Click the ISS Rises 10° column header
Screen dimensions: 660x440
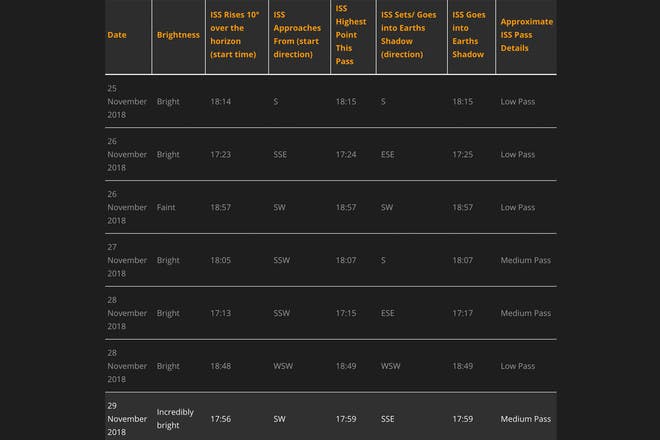tap(236, 35)
